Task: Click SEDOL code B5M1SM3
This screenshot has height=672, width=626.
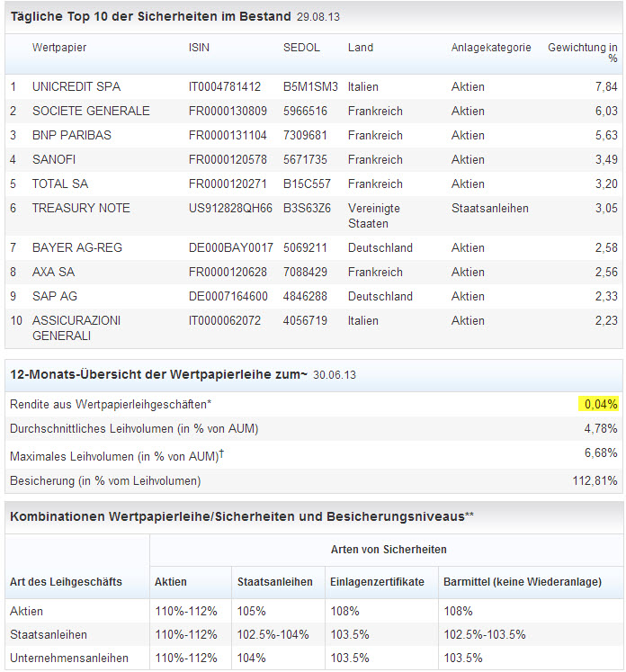Action: (310, 87)
